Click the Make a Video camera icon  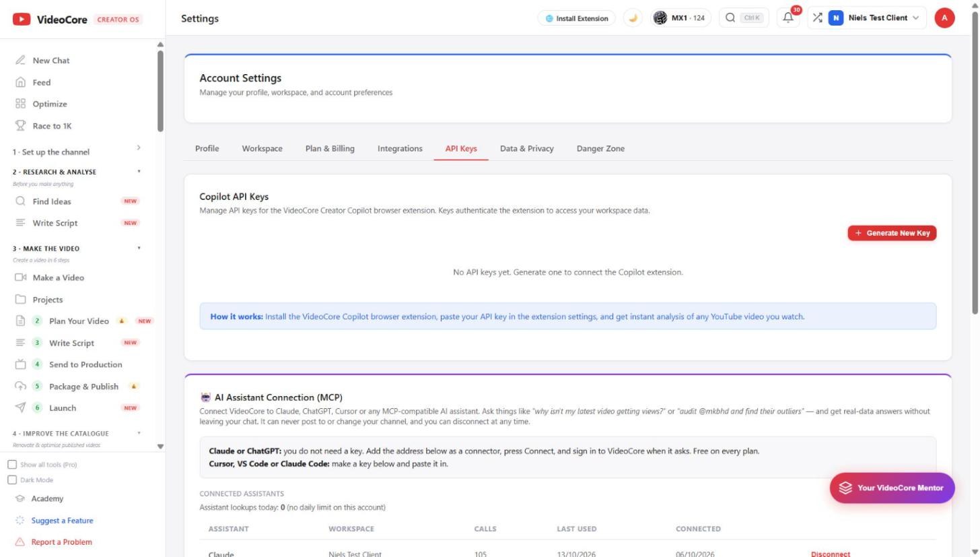click(x=20, y=277)
